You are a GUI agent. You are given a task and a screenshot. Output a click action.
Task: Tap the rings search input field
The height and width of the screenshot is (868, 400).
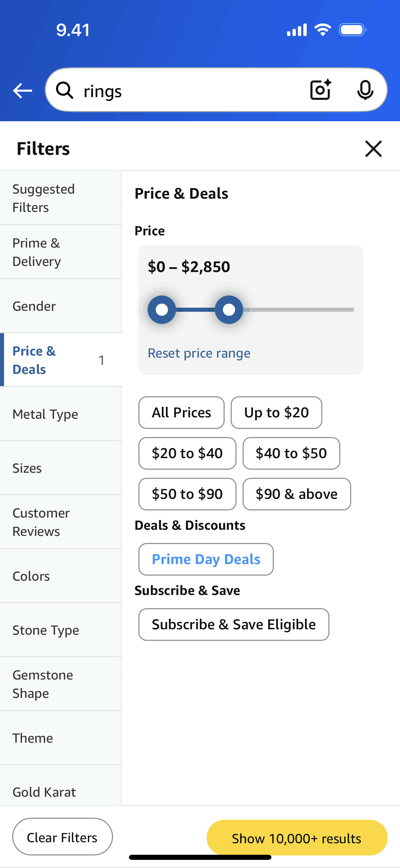[190, 91]
